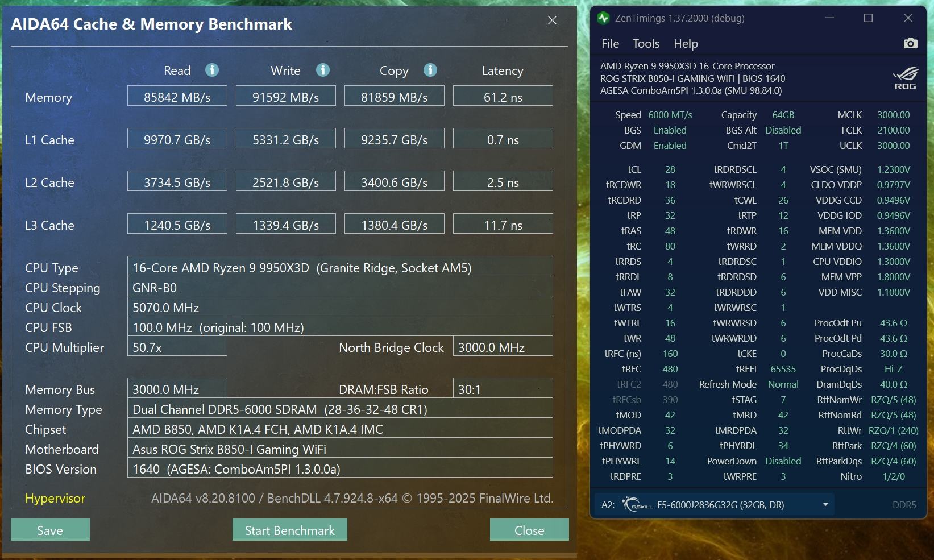
Task: Minimize the ZenTimings window
Action: 829,18
